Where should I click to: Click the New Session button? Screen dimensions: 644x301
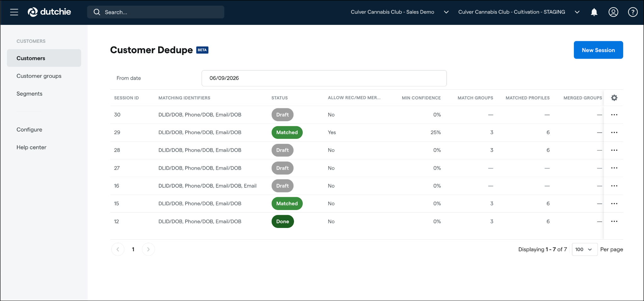(x=598, y=50)
